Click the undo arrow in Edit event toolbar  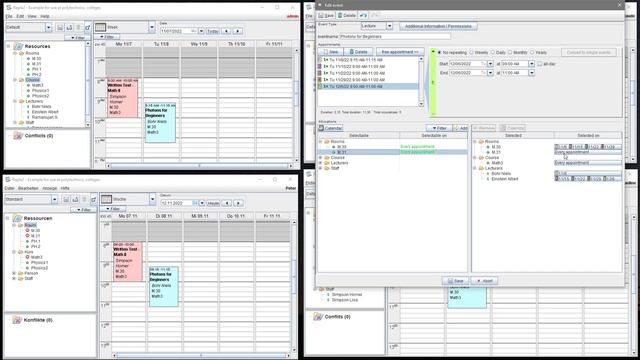click(x=363, y=16)
